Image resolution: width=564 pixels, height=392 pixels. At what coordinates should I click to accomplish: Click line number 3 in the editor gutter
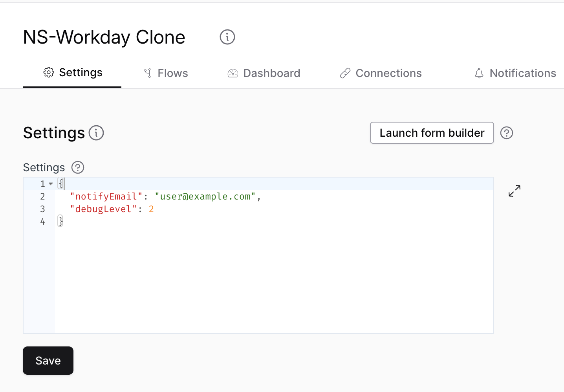[x=42, y=209]
